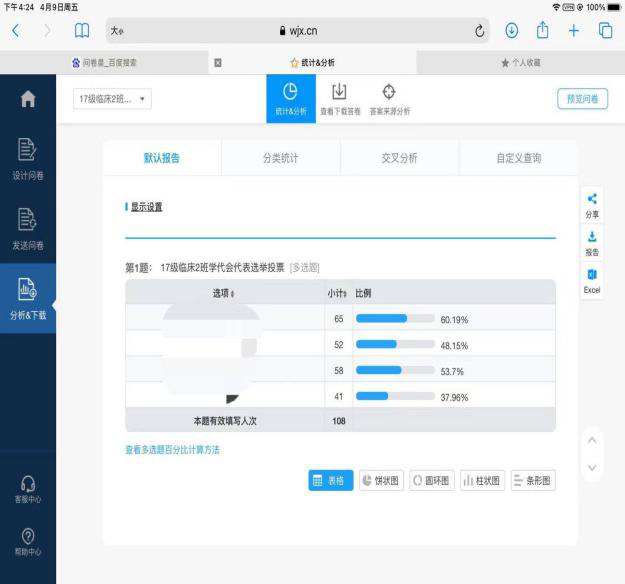
Task: Switch to 分类统计 tab
Action: pos(281,158)
